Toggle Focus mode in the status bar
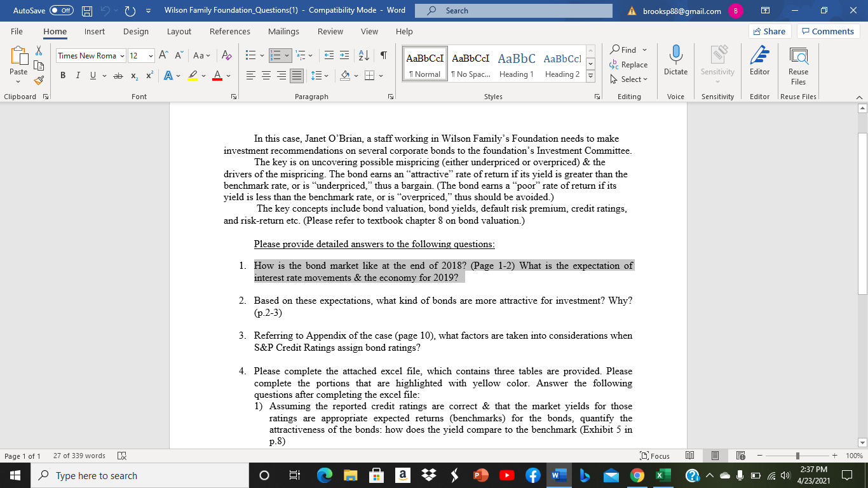This screenshot has height=488, width=868. (656, 456)
